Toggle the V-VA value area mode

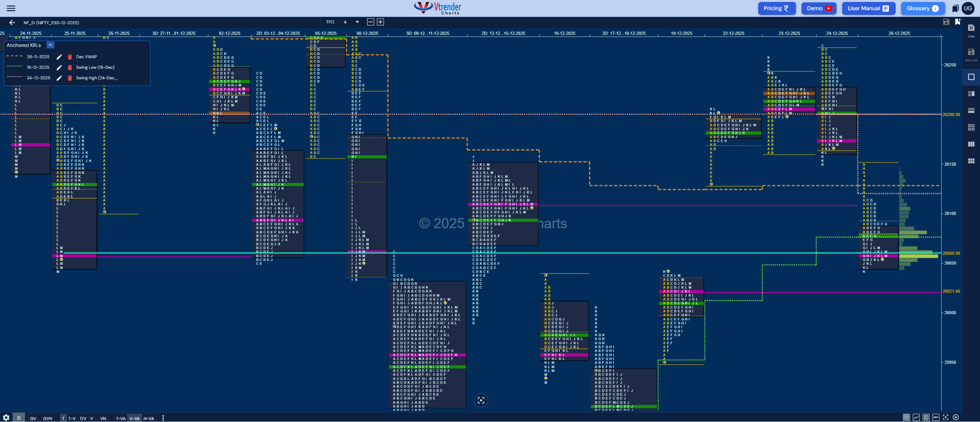134,418
